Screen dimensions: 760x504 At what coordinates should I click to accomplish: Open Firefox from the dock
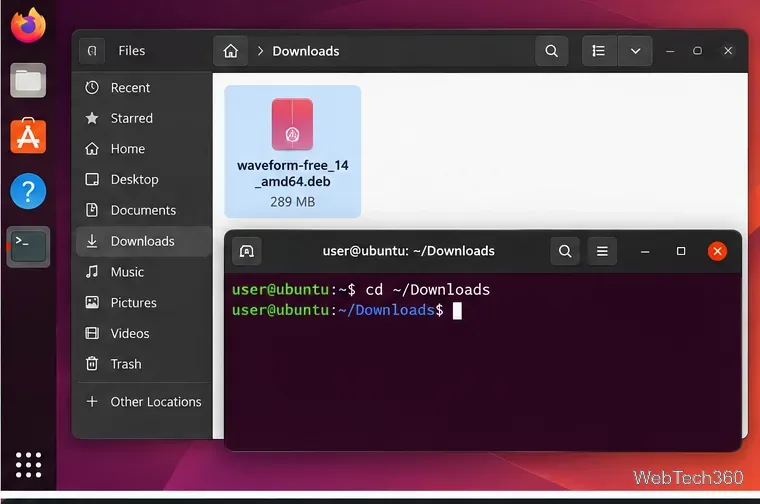(28, 25)
